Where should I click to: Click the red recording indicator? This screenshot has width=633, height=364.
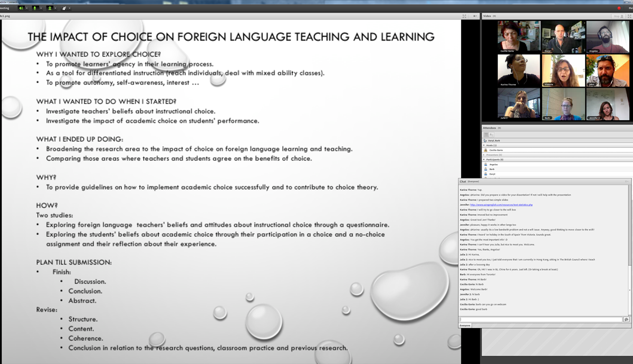click(619, 8)
